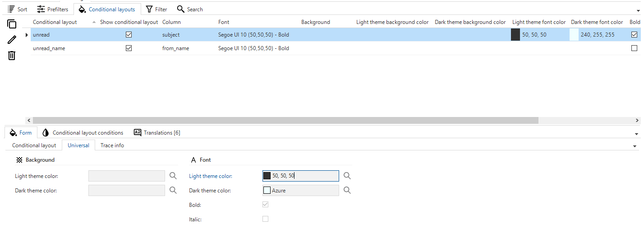Expand the Form tabs overflow arrow
The height and width of the screenshot is (229, 644).
636,134
